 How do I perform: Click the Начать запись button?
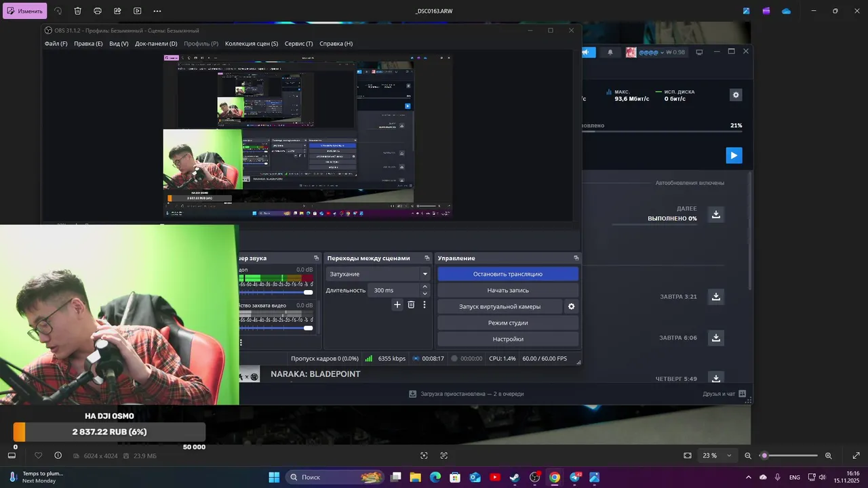pyautogui.click(x=508, y=290)
